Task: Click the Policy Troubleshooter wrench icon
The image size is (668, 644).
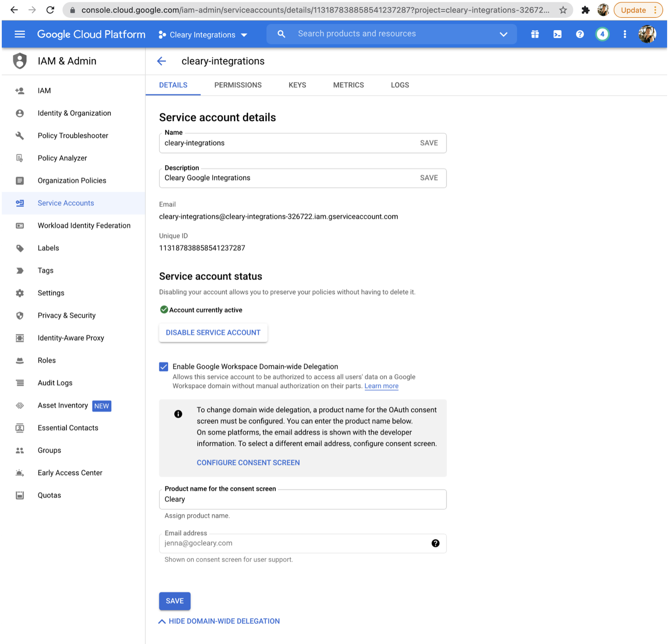Action: (20, 136)
